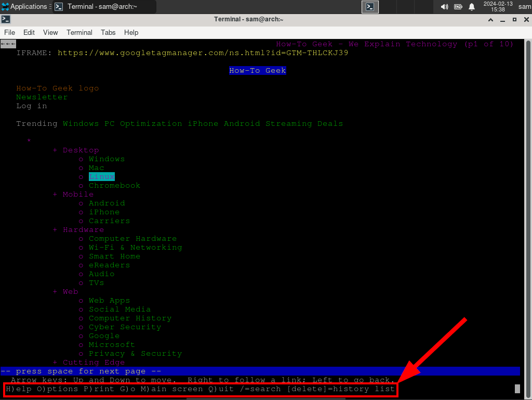The image size is (532, 400).
Task: Click the sam user menu
Action: (x=525, y=6)
